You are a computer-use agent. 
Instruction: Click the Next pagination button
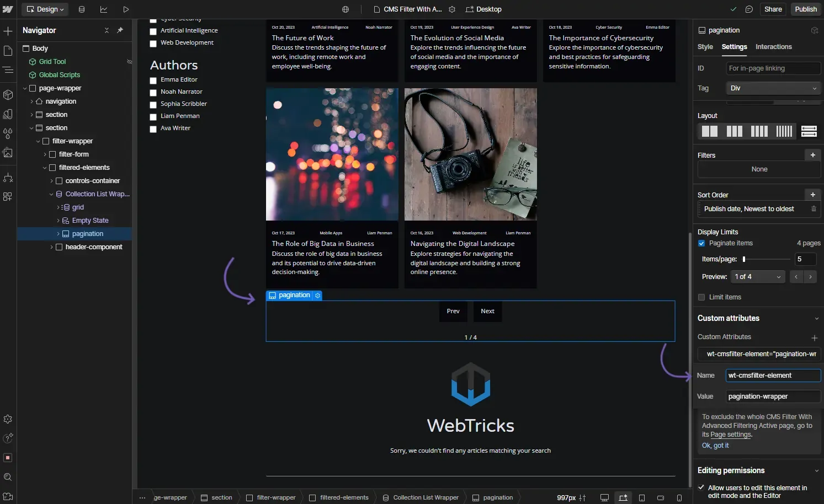[x=487, y=312]
